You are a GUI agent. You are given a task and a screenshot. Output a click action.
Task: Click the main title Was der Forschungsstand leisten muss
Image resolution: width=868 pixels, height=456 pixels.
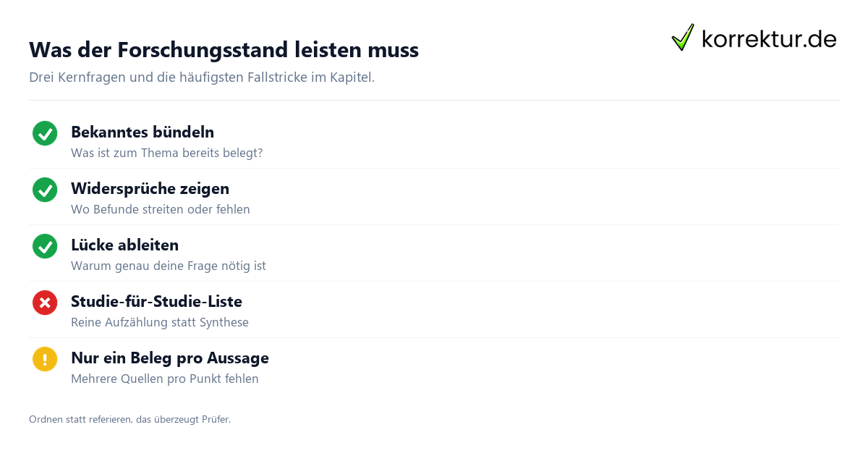224,50
